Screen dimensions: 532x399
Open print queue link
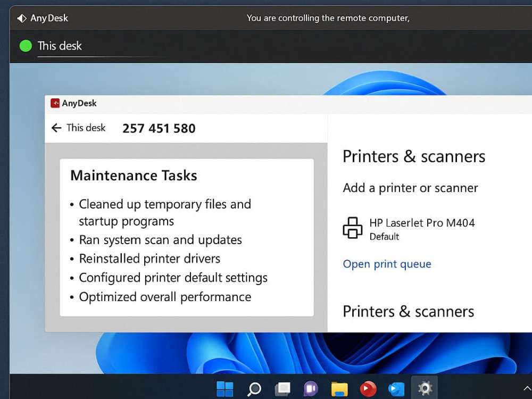(387, 264)
